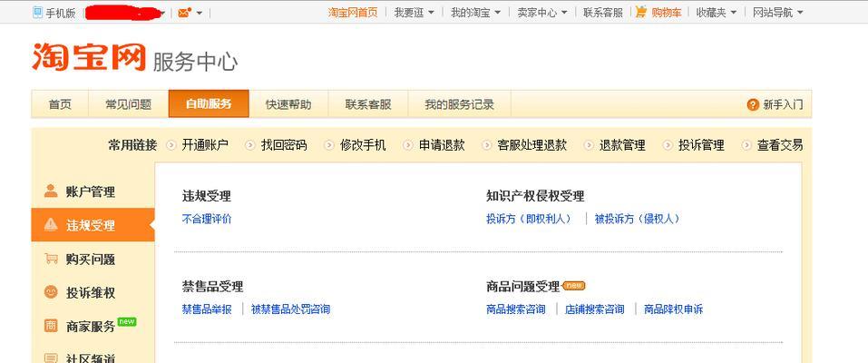The height and width of the screenshot is (363, 868).
Task: Click the 被投诉方（侵权人） link
Action: pyautogui.click(x=637, y=219)
